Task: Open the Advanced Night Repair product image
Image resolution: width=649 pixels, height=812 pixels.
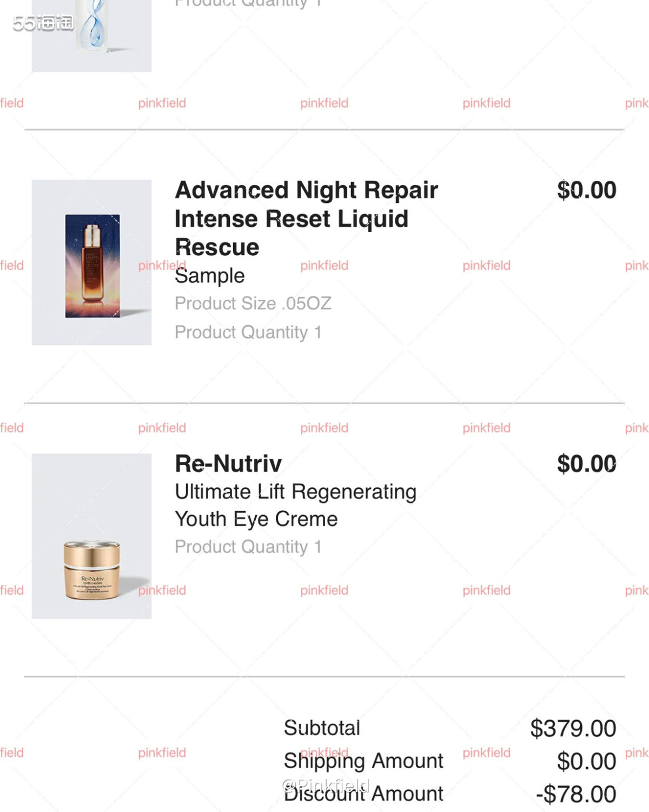Action: tap(91, 263)
